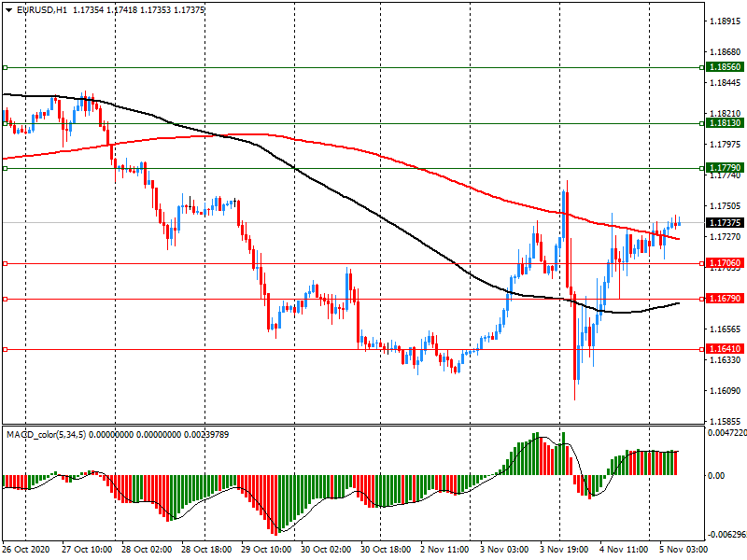The width and height of the screenshot is (747, 560).
Task: Select the 3 Nov 19:00 time label
Action: 564,550
